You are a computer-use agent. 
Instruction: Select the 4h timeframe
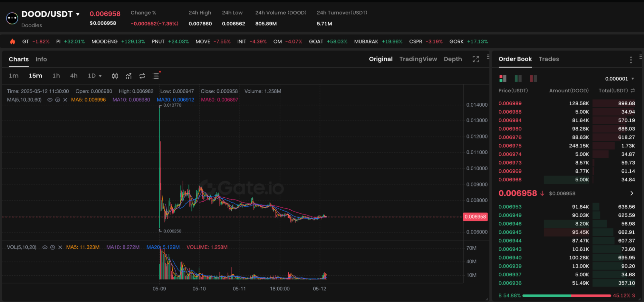[x=74, y=76]
